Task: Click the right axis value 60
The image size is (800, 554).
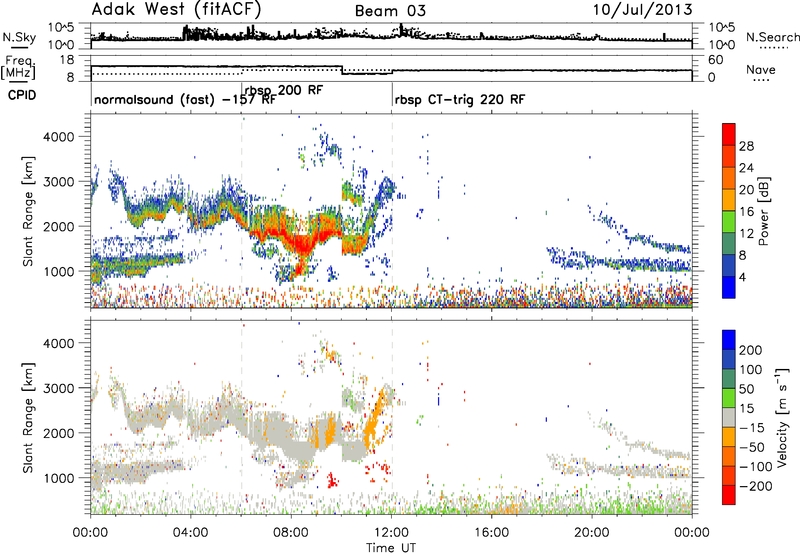Action: tap(716, 60)
